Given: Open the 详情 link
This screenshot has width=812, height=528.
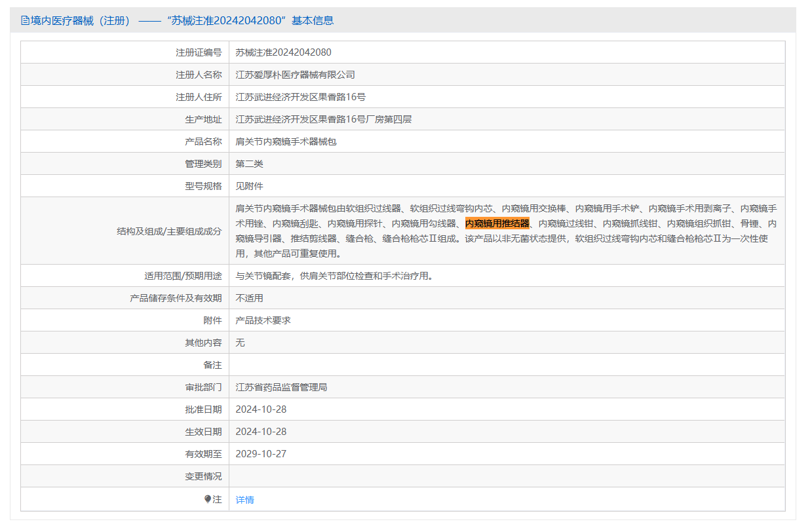Looking at the screenshot, I should [x=244, y=500].
